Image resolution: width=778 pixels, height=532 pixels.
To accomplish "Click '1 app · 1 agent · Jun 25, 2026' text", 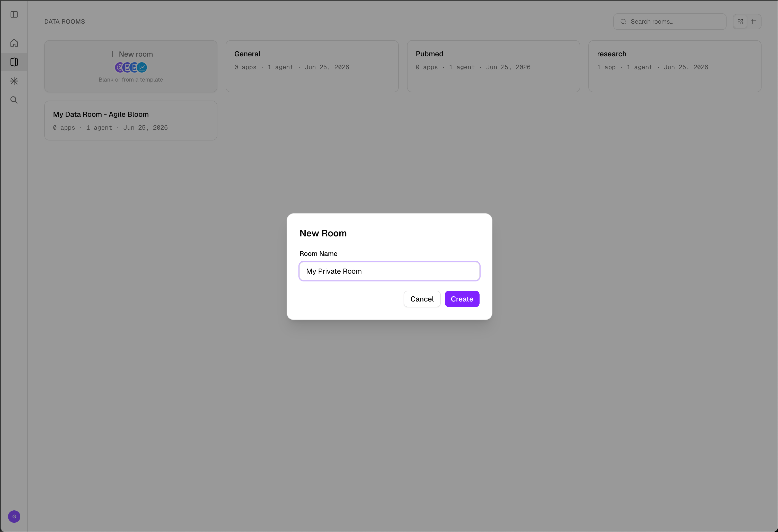I will [x=652, y=67].
